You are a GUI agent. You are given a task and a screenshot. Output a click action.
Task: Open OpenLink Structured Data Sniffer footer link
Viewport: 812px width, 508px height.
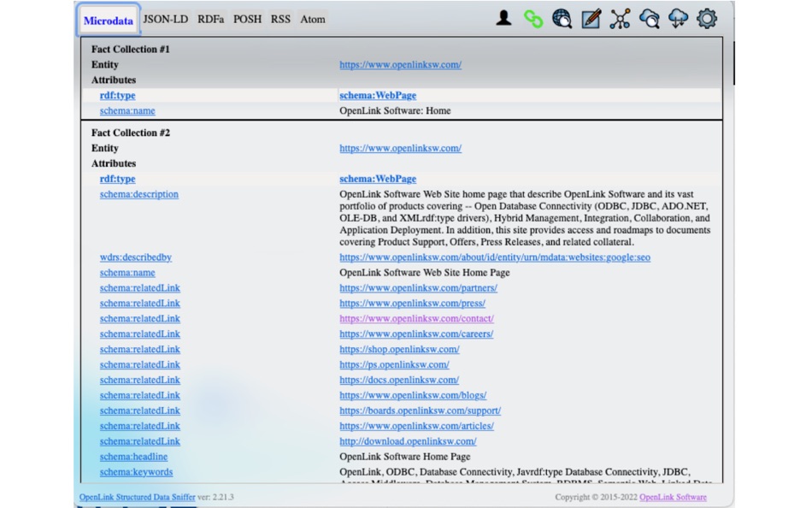(138, 497)
